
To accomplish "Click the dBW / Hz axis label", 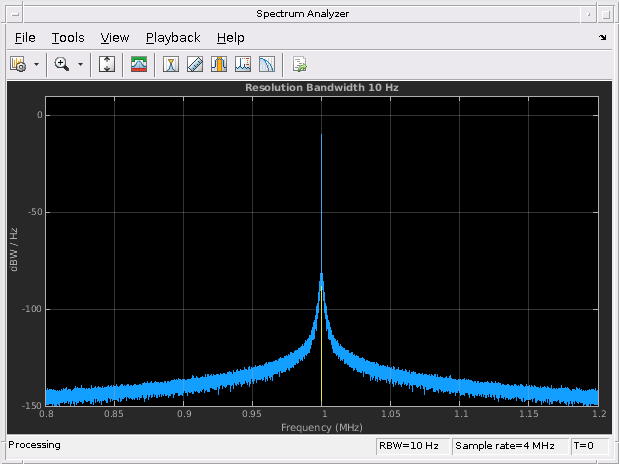I will 14,250.
